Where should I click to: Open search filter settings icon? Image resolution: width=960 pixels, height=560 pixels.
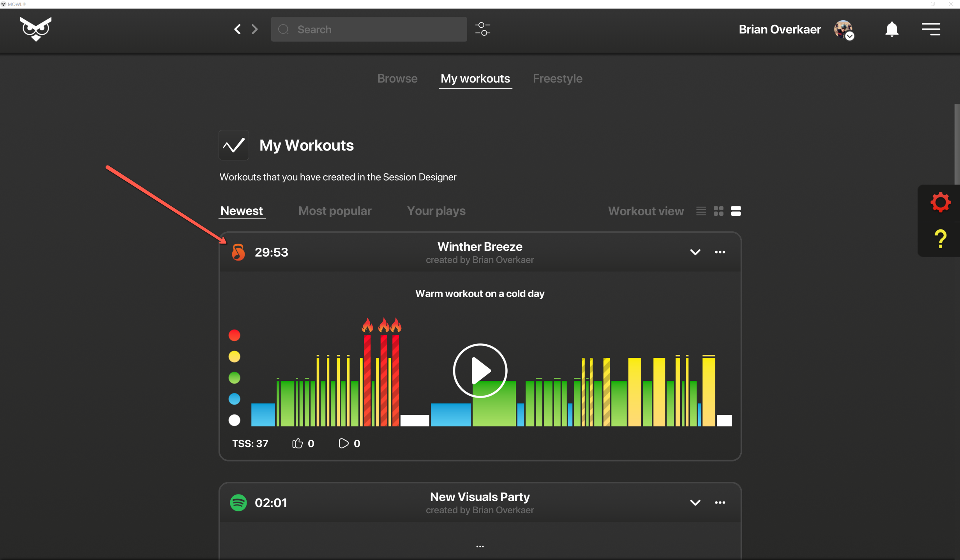click(x=482, y=29)
